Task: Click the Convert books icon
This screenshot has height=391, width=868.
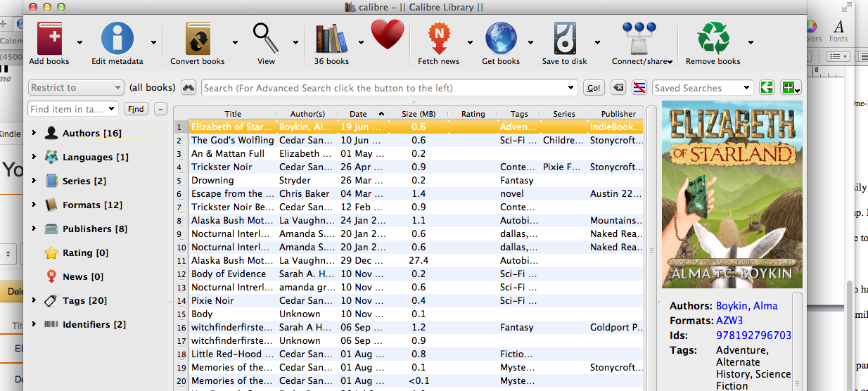Action: tap(198, 38)
